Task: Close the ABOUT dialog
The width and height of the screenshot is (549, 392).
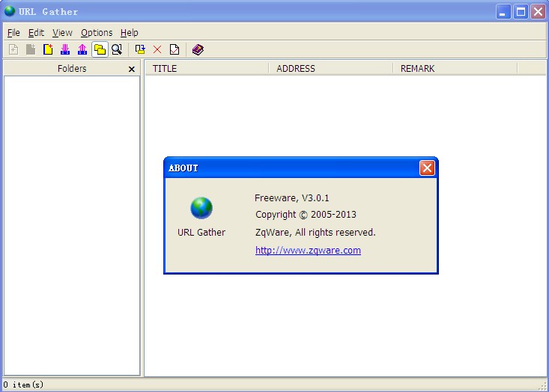Action: 427,168
